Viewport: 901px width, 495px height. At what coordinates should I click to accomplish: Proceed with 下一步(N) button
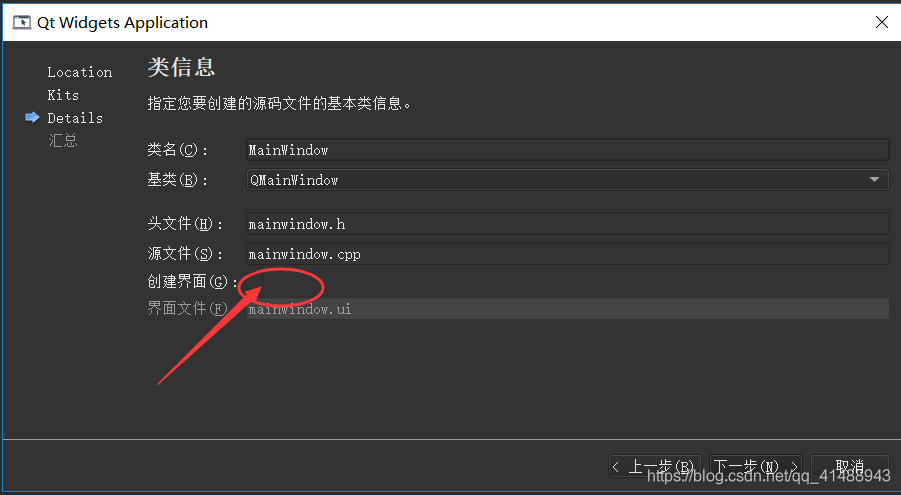(755, 466)
